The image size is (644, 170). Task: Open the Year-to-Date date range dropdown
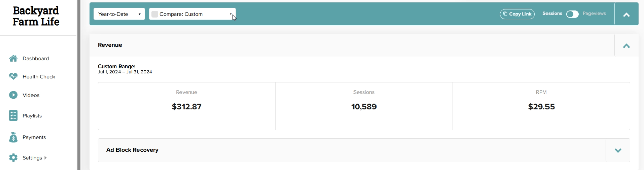[119, 14]
